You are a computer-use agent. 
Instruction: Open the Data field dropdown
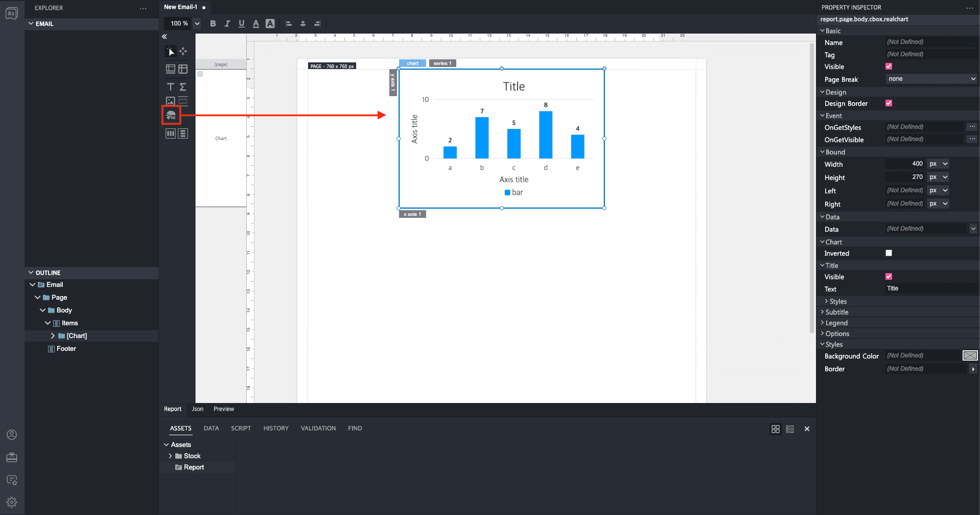[x=973, y=229]
